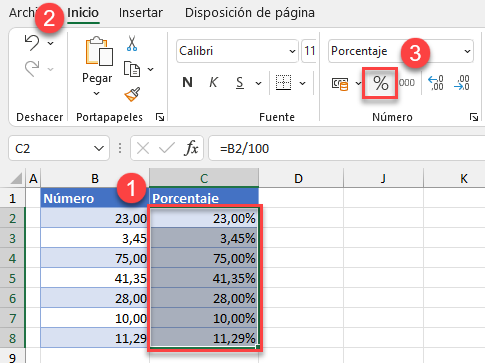Click the Pegar clipboard icon
This screenshot has width=485, height=363.
pyautogui.click(x=99, y=51)
